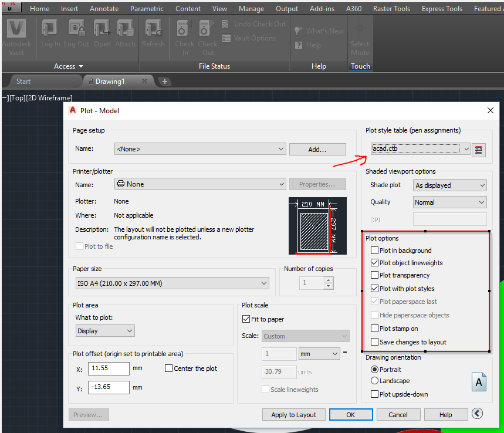The width and height of the screenshot is (504, 433).
Task: Click the Apply to Layout button
Action: click(x=293, y=414)
